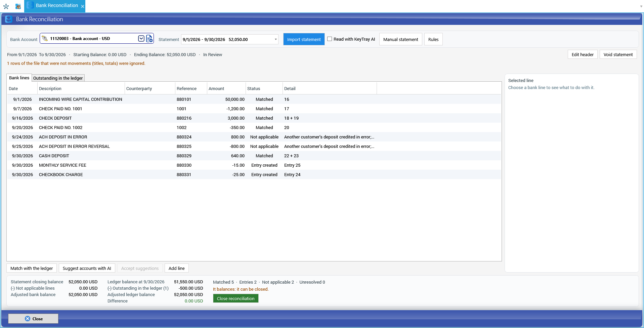This screenshot has width=644, height=328.
Task: Expand the Statement period dropdown
Action: click(x=275, y=39)
